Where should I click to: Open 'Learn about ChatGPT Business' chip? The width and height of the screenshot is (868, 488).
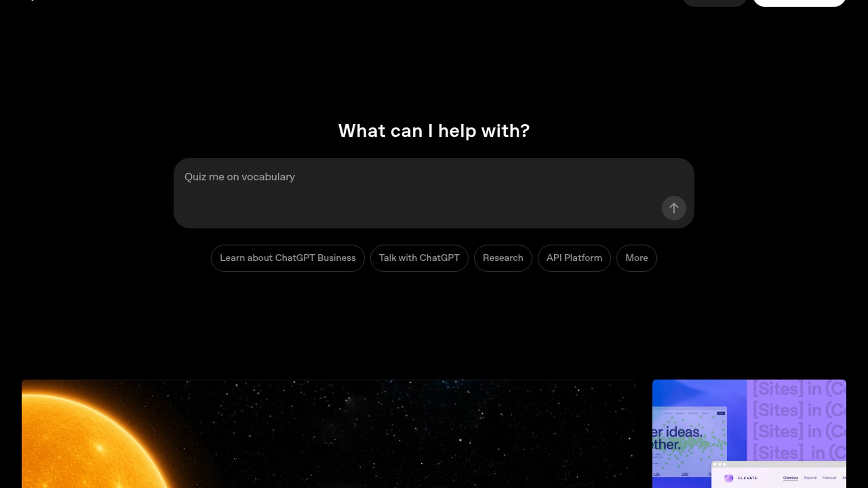(288, 258)
